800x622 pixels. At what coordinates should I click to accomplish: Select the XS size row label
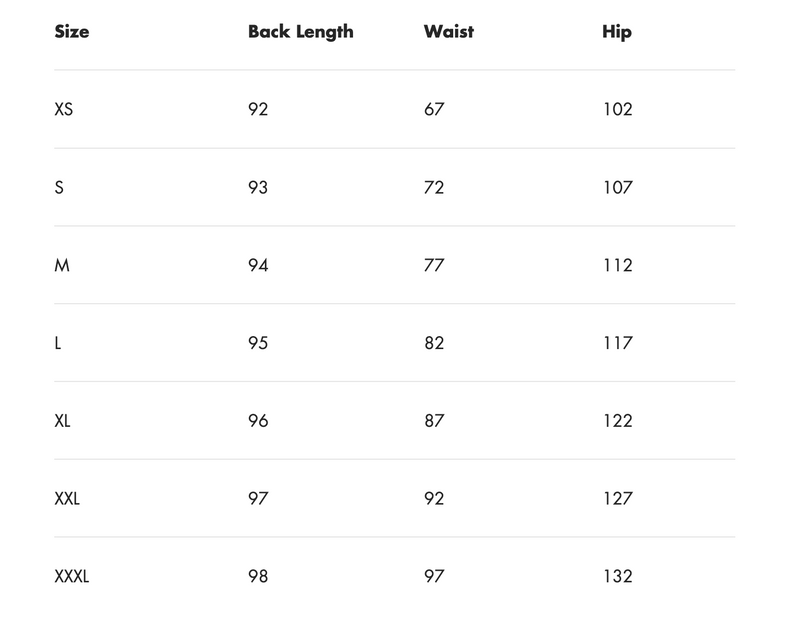pyautogui.click(x=64, y=109)
